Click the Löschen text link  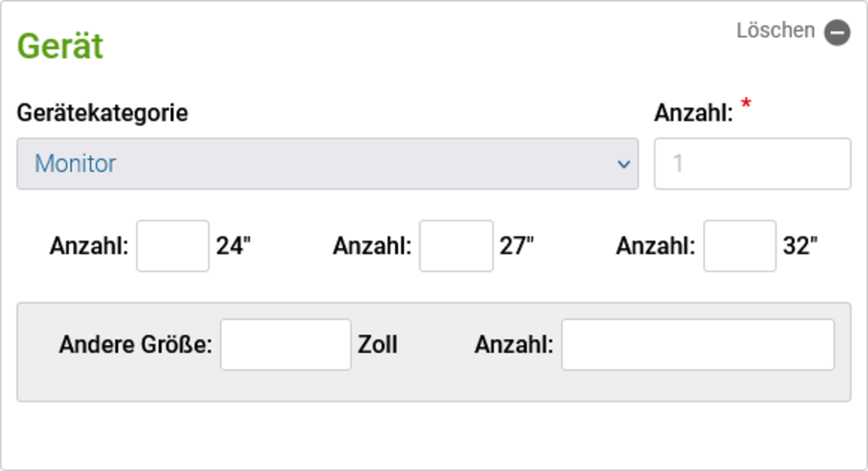(x=775, y=31)
